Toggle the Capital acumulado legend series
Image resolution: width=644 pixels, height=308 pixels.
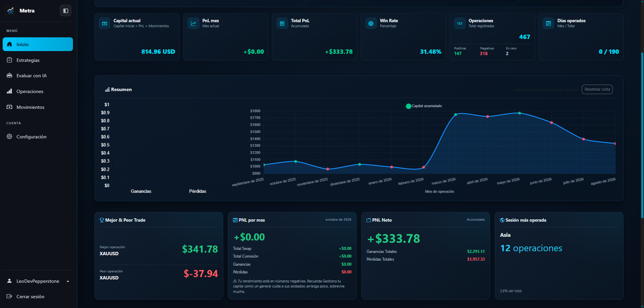tap(424, 106)
